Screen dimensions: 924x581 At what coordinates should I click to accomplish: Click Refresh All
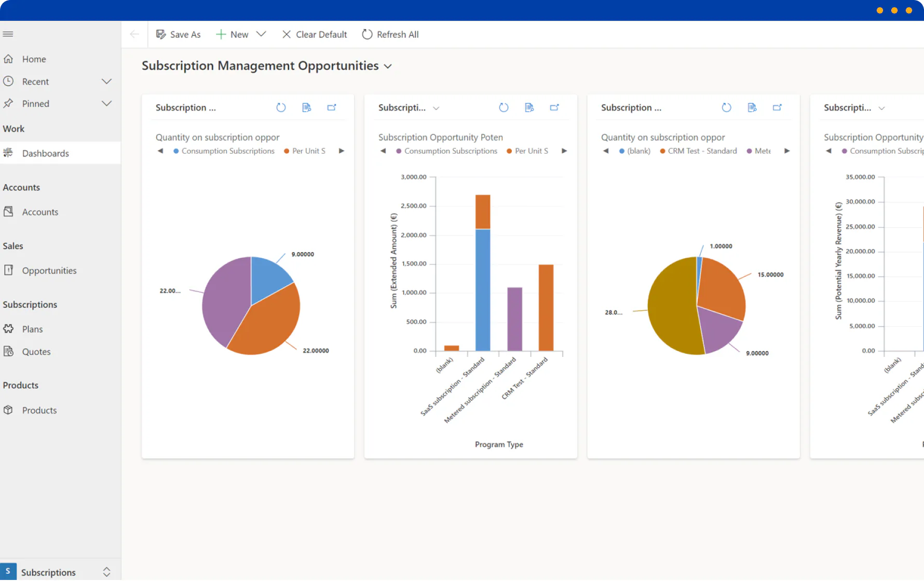390,34
